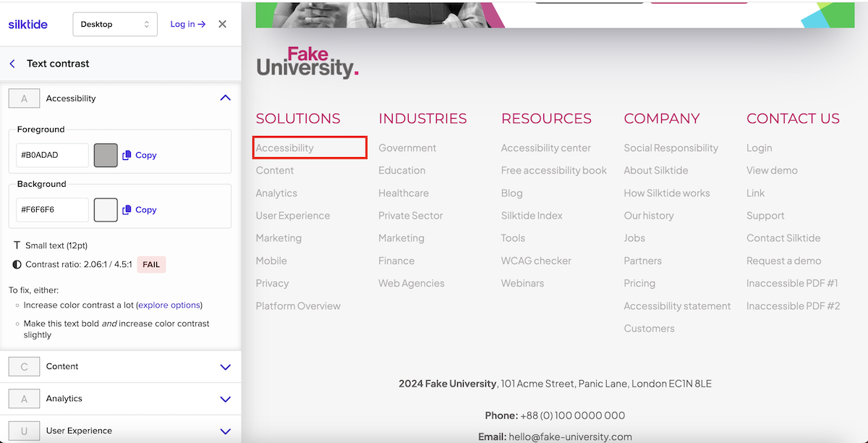The image size is (868, 443).
Task: Expand the Analytics section
Action: [225, 399]
